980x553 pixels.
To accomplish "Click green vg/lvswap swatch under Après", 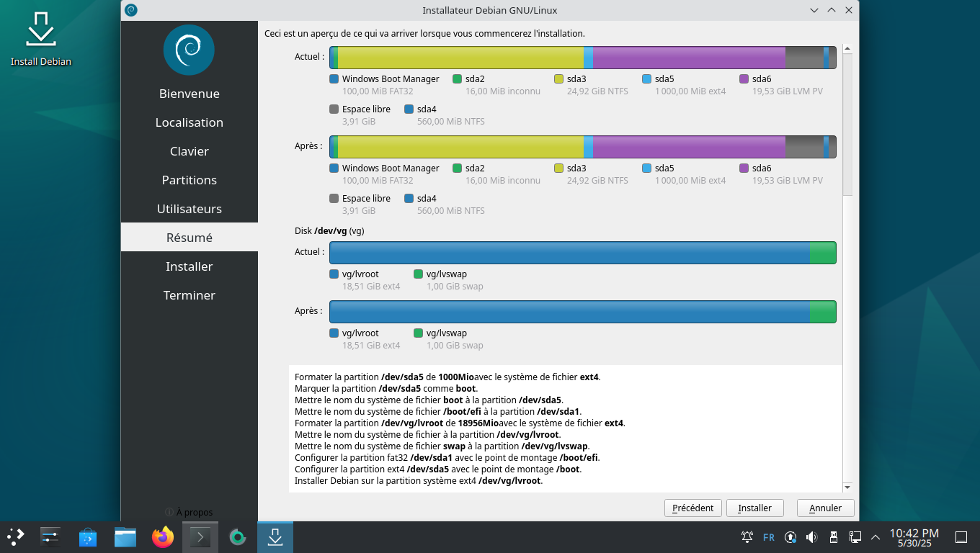I will (418, 333).
